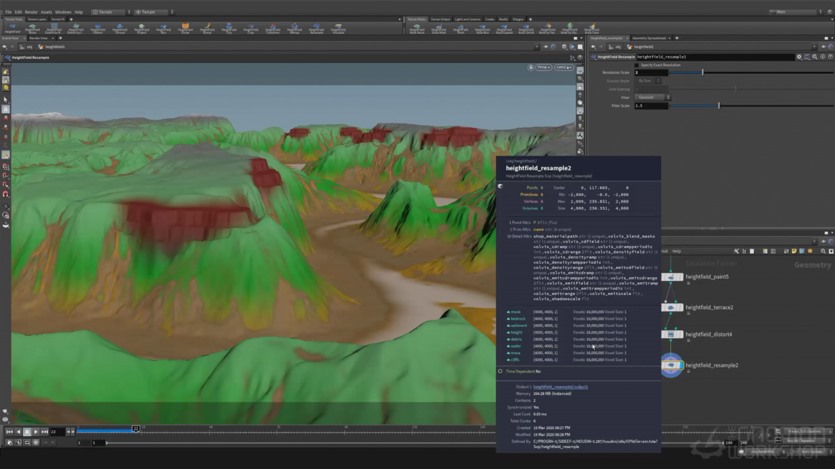
Task: Switch to the Terrain Layers shelf tab
Action: pyautogui.click(x=37, y=19)
